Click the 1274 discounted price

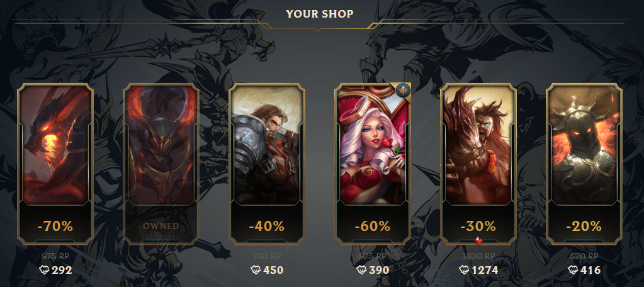coord(485,270)
